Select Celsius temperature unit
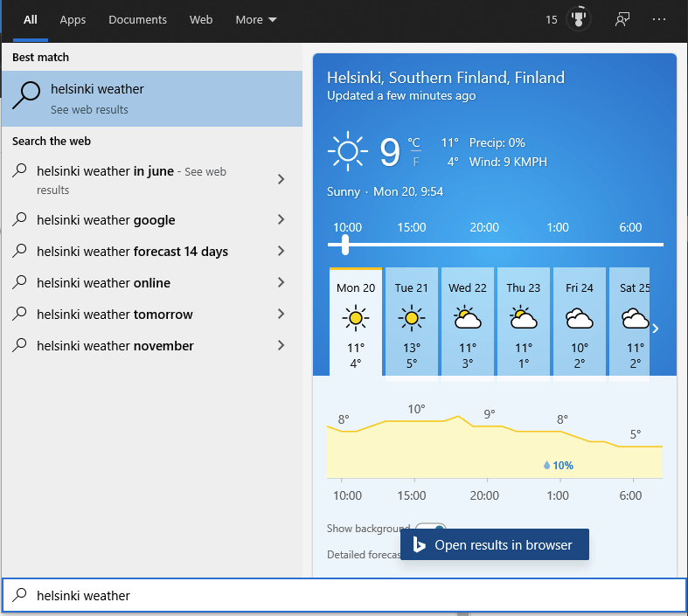The image size is (688, 616). pos(413,142)
